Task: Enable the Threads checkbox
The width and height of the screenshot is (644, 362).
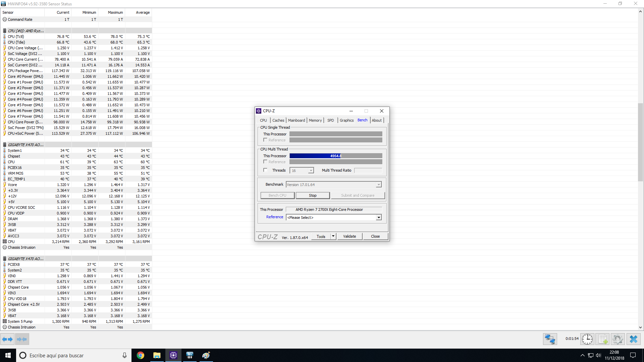Action: pos(265,170)
